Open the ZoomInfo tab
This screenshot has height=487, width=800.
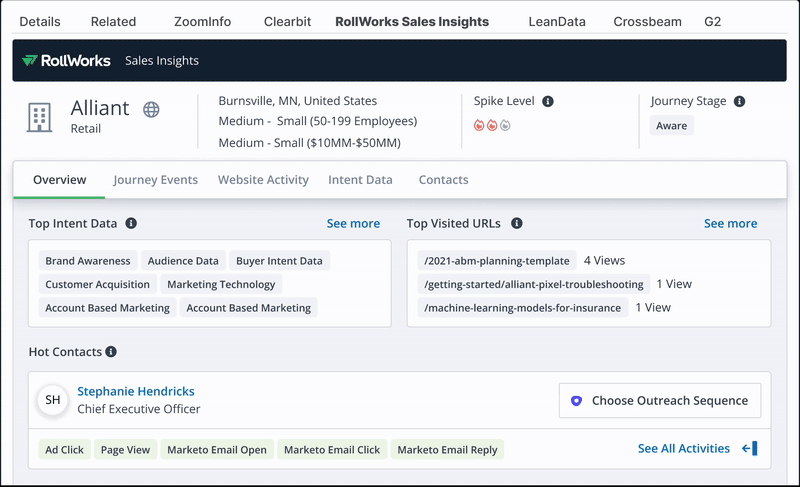tap(203, 21)
